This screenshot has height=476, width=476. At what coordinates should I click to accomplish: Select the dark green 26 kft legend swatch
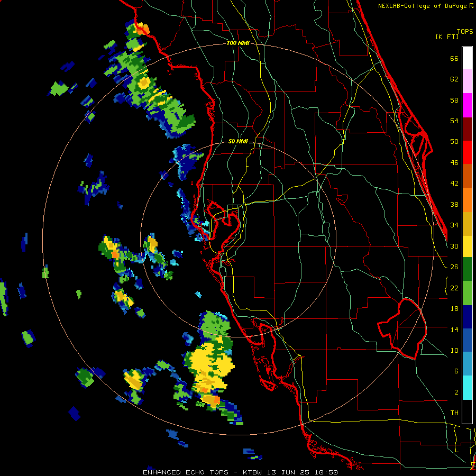tap(467, 269)
